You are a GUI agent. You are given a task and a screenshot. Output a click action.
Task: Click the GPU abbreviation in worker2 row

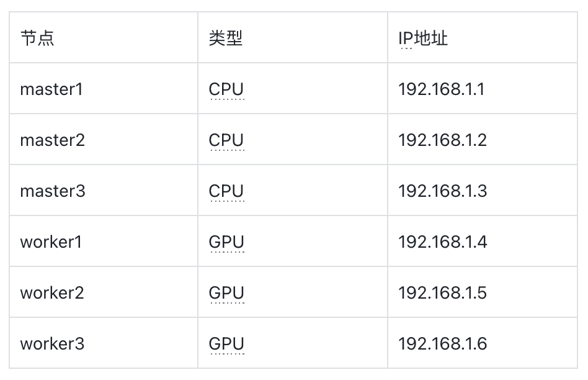[226, 293]
